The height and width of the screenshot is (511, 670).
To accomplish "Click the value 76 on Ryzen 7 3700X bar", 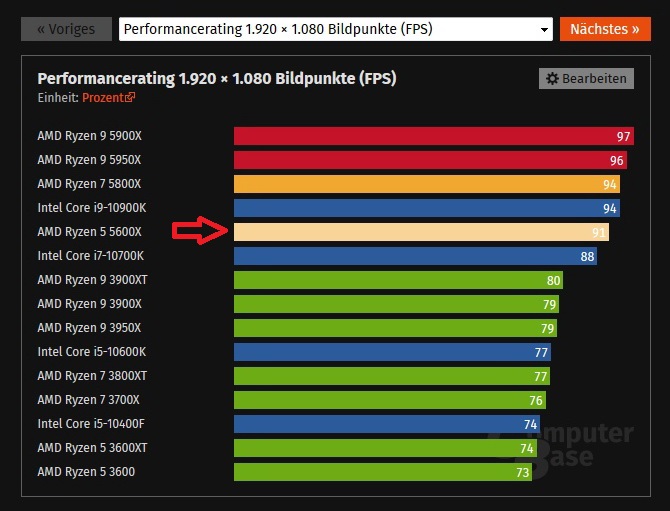I will pyautogui.click(x=536, y=400).
